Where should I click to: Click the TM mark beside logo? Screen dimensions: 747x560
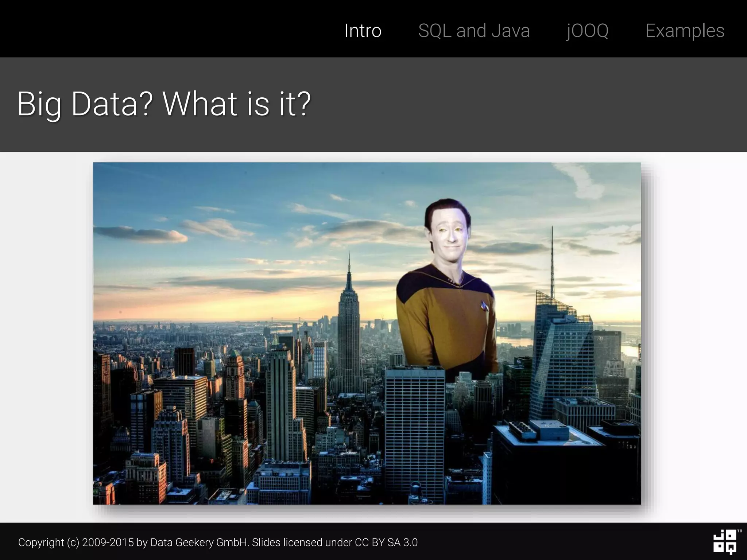pyautogui.click(x=739, y=531)
